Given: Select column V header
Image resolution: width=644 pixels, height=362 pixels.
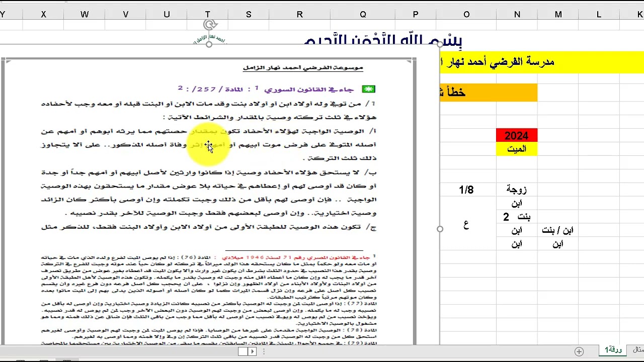Looking at the screenshot, I should 126,15.
